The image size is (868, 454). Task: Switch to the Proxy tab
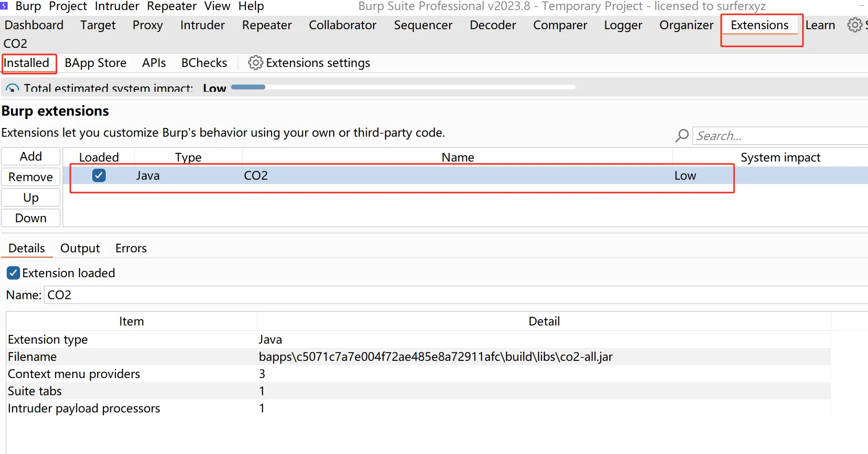148,25
